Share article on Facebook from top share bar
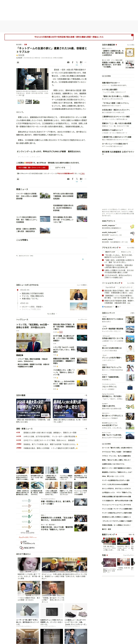Screen dimensions: 138x644 click(73, 62)
